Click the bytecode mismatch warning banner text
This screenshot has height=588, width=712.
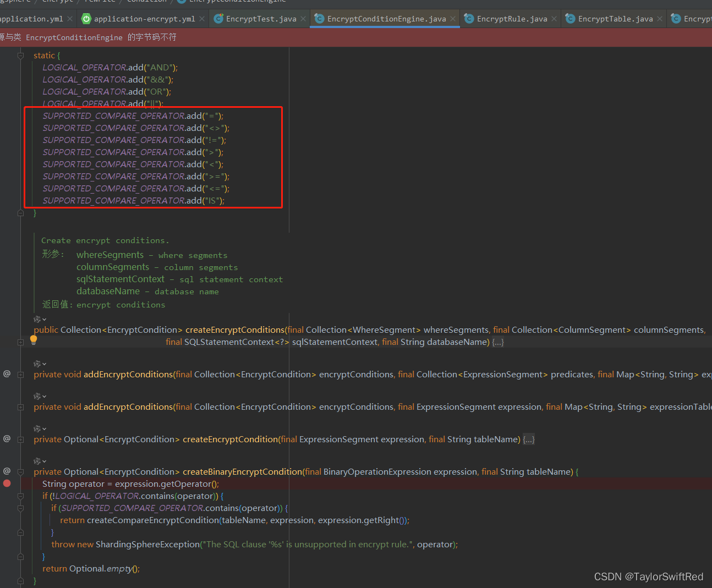tap(88, 37)
